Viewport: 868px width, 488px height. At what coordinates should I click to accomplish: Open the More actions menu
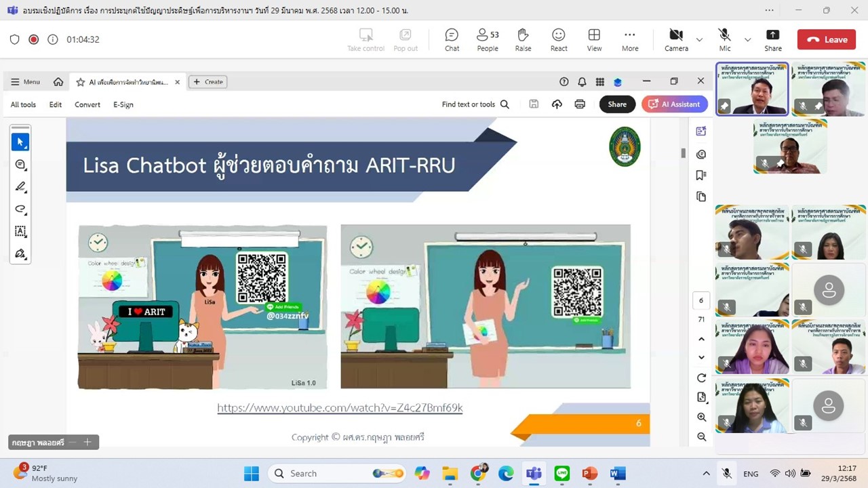click(630, 39)
